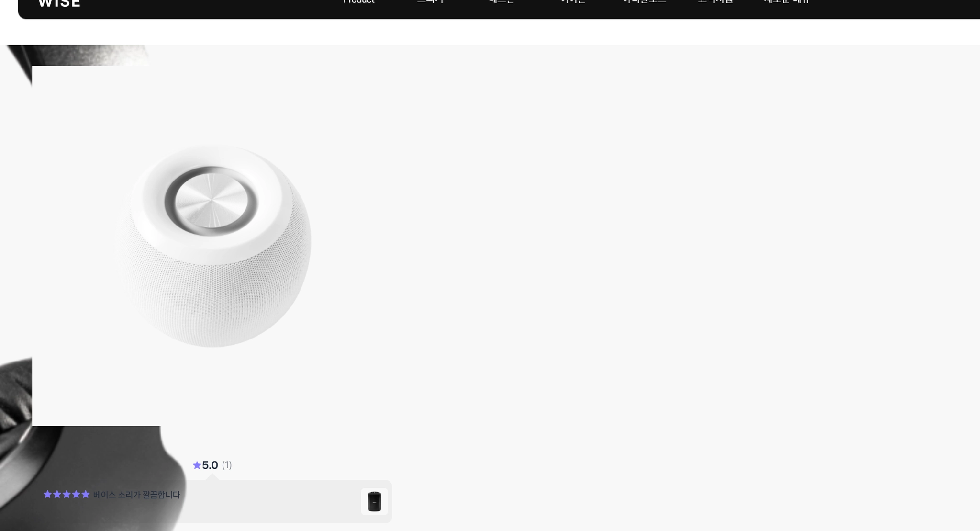Image resolution: width=980 pixels, height=531 pixels.
Task: Click the last purple star in the review row
Action: click(86, 494)
